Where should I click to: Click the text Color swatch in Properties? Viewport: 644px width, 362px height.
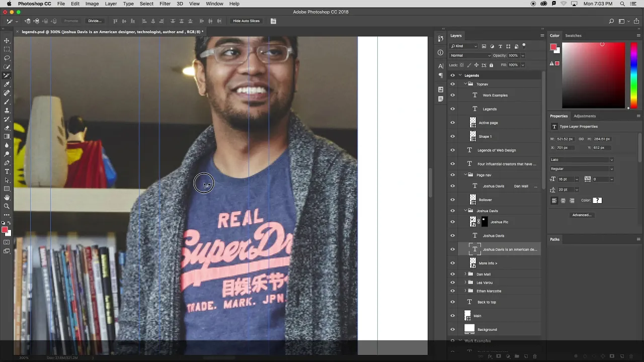597,201
